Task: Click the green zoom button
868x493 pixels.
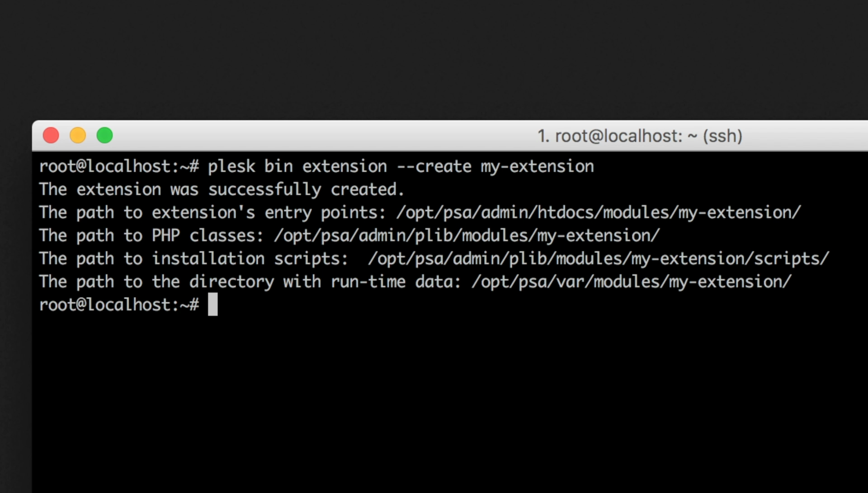Action: (104, 135)
